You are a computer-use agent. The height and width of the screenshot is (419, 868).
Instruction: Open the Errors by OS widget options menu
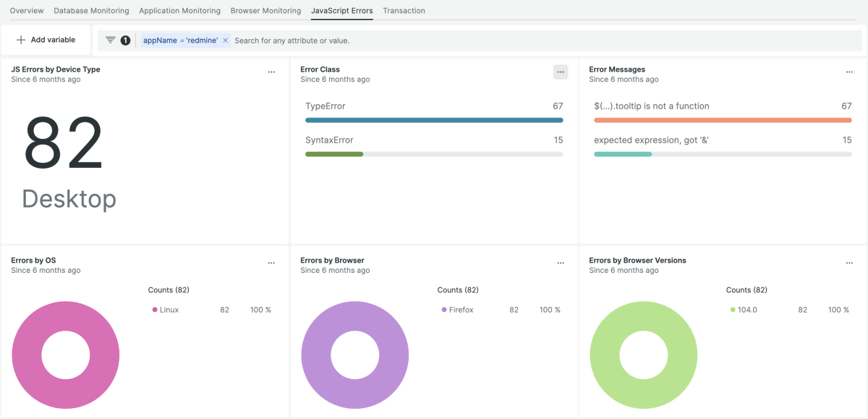(x=271, y=263)
